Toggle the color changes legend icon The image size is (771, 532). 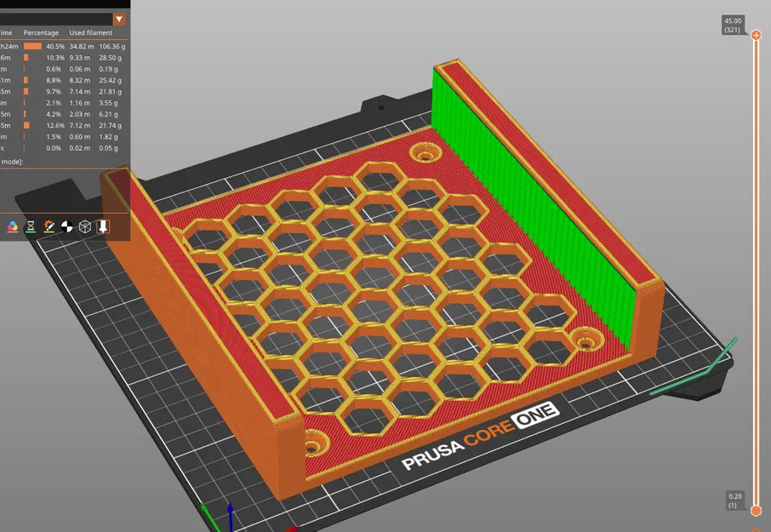[x=13, y=226]
